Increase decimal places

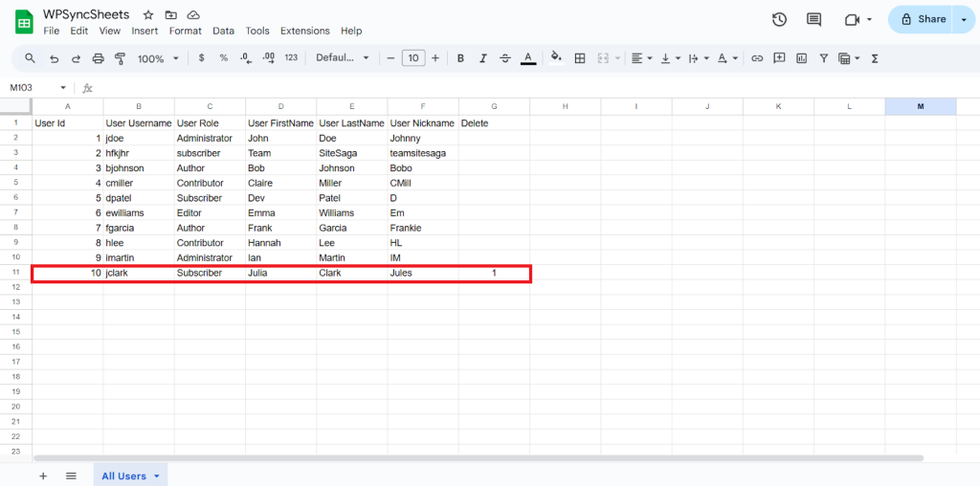(269, 57)
